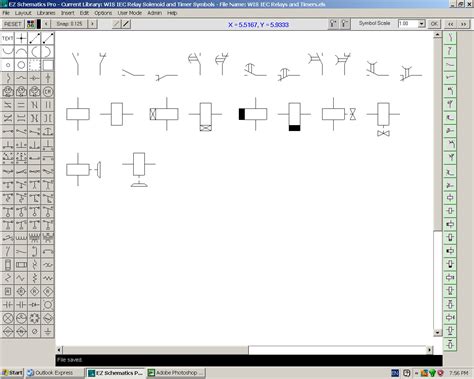Increase snap with the right arrow

[92, 24]
